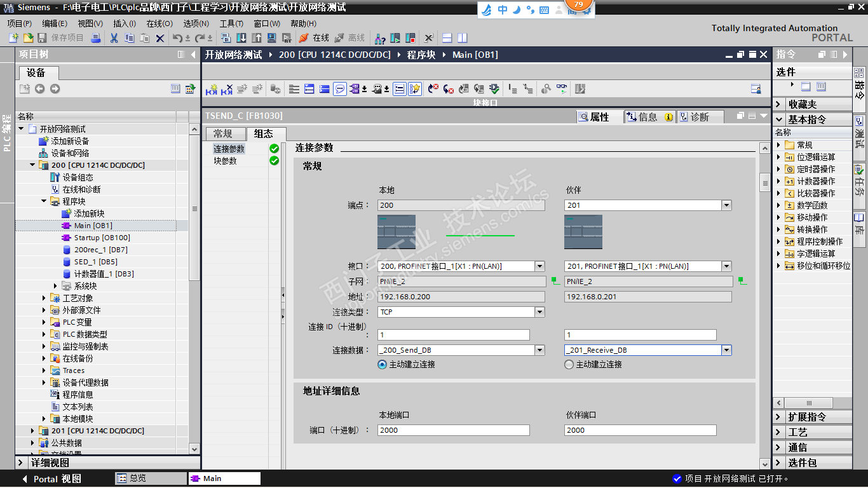Image resolution: width=868 pixels, height=488 pixels.
Task: Click the local connection ID input field
Action: click(454, 335)
